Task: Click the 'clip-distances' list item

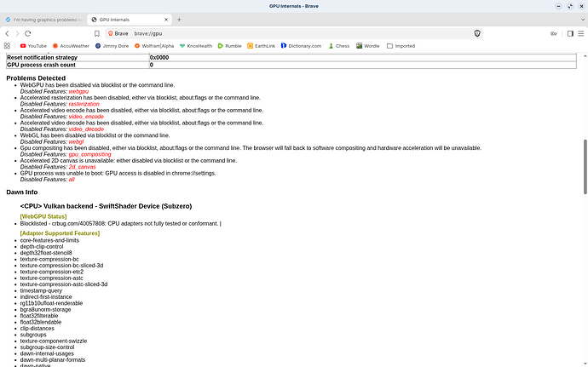Action: coord(37,329)
